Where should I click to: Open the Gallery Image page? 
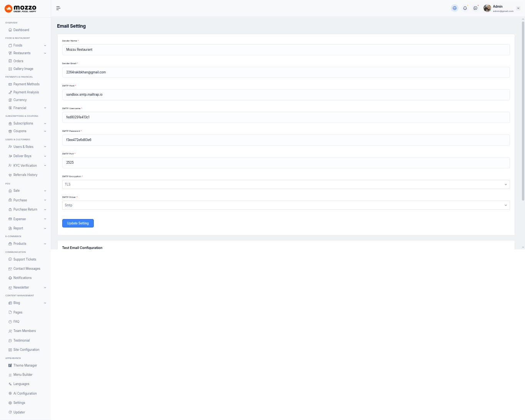point(23,69)
